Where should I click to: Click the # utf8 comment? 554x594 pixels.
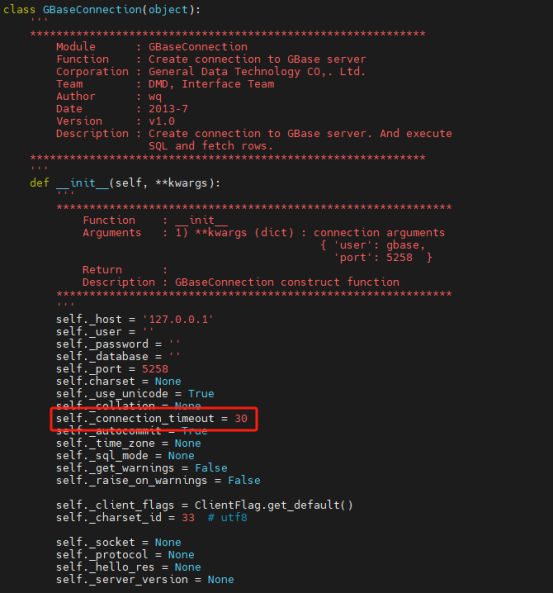(227, 517)
